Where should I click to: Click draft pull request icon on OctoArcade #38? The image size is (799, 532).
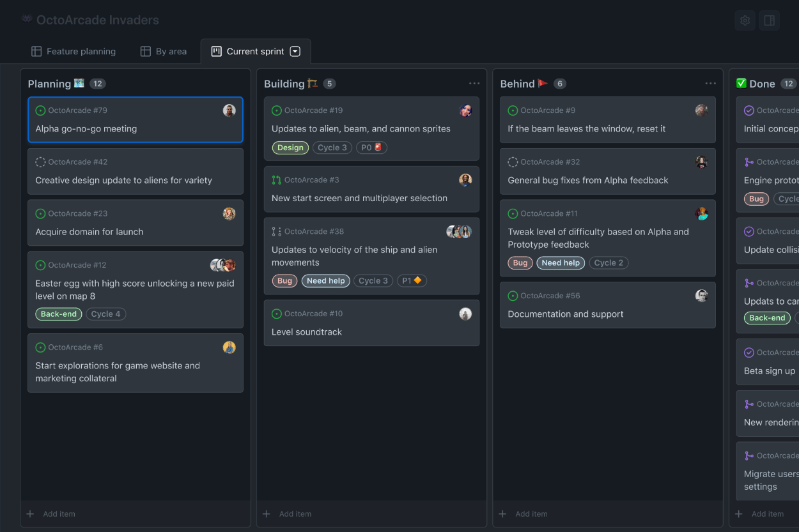(276, 232)
